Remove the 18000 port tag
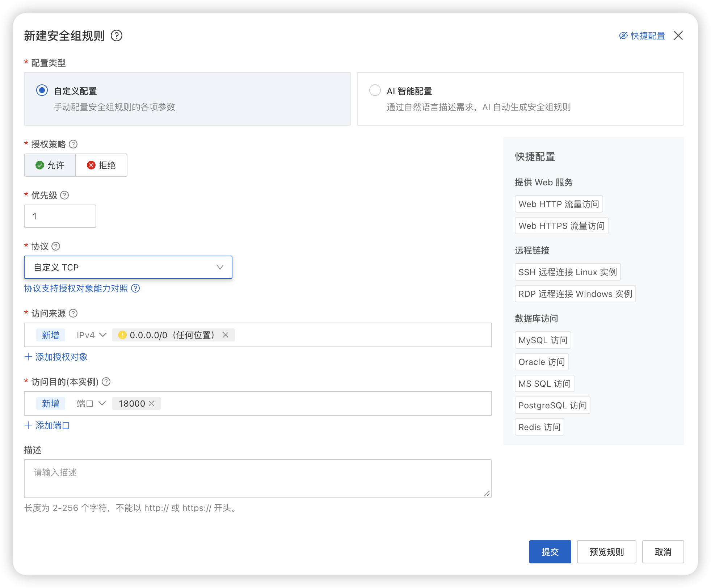This screenshot has height=588, width=711. 151,404
